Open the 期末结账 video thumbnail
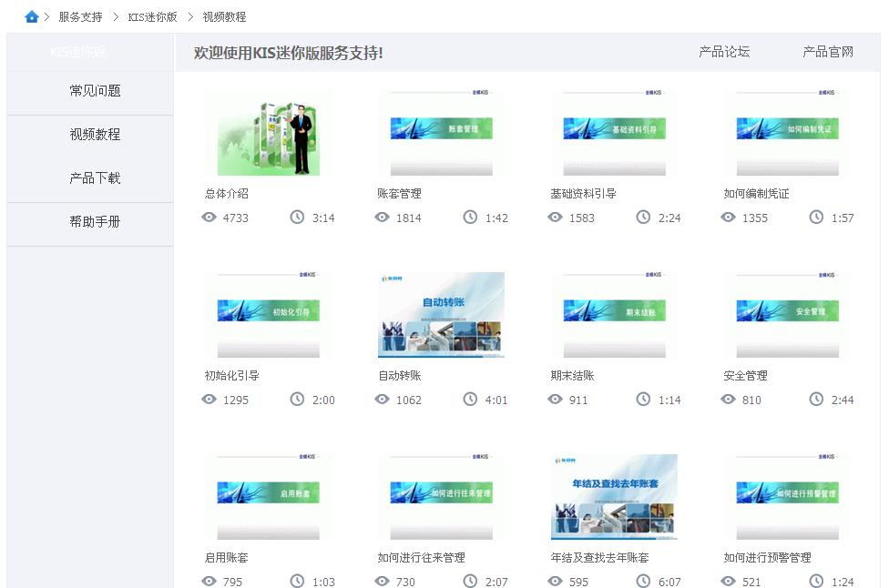The image size is (889, 588). pos(615,316)
